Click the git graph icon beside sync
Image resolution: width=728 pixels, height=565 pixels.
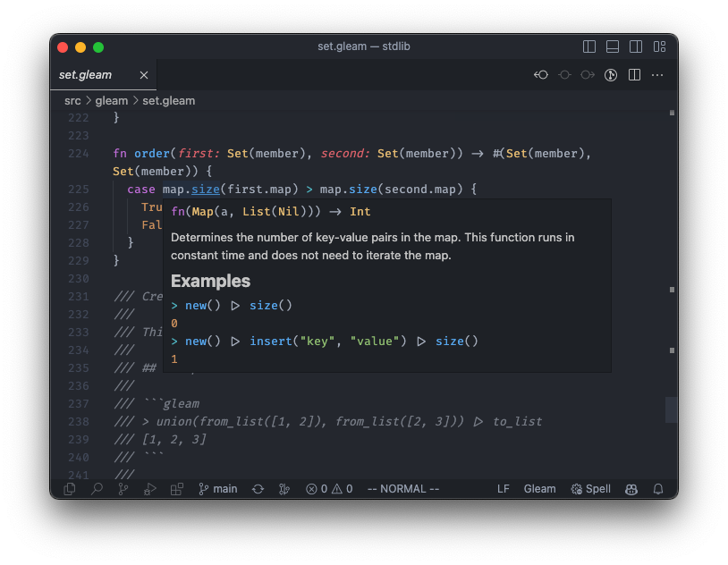(x=284, y=489)
